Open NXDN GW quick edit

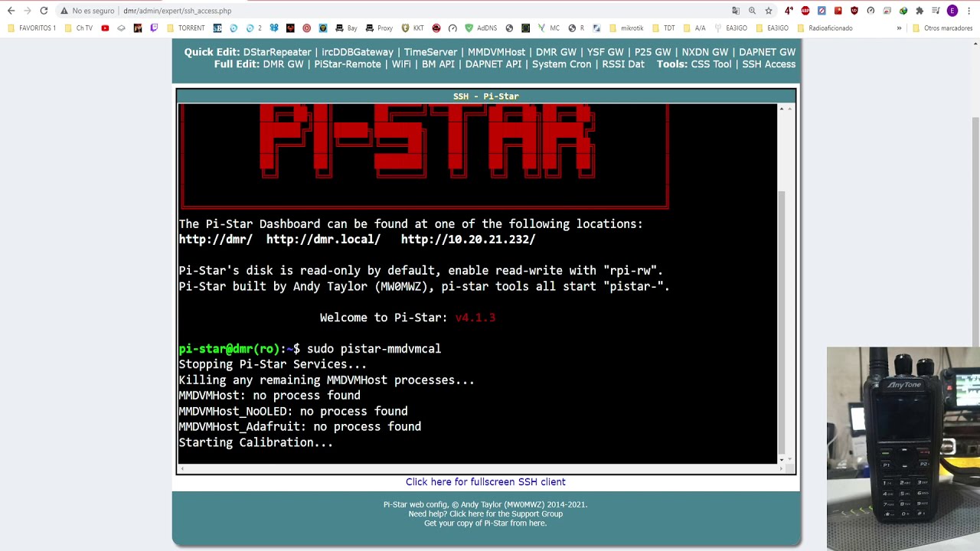(704, 52)
